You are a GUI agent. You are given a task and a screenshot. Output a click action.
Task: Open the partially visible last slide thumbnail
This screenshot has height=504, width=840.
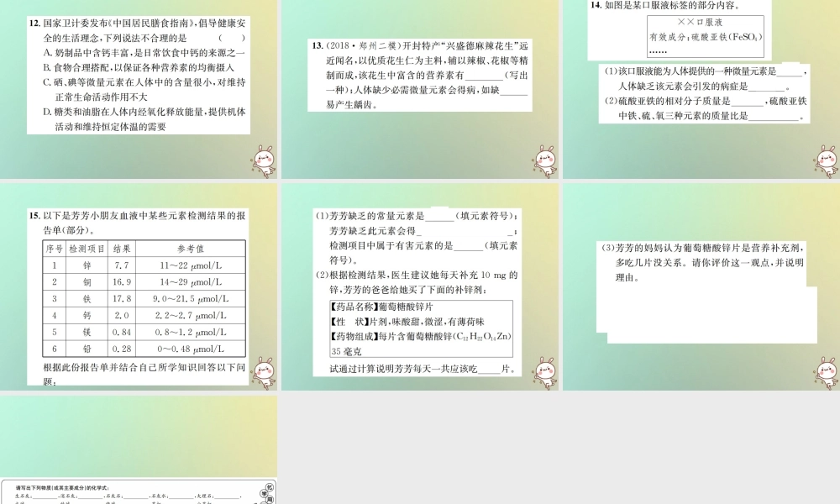(x=139, y=449)
